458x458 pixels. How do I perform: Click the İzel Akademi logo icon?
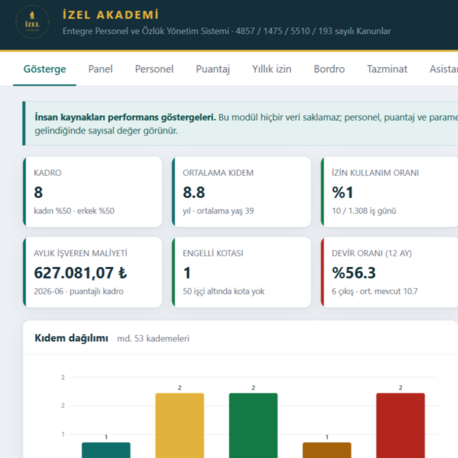click(32, 22)
